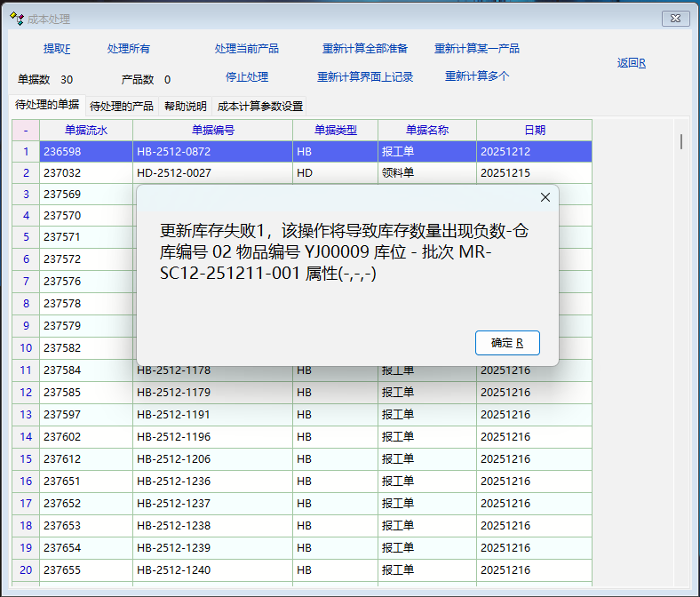Click the 日期 column header
Image resolution: width=700 pixels, height=597 pixels.
(x=534, y=131)
